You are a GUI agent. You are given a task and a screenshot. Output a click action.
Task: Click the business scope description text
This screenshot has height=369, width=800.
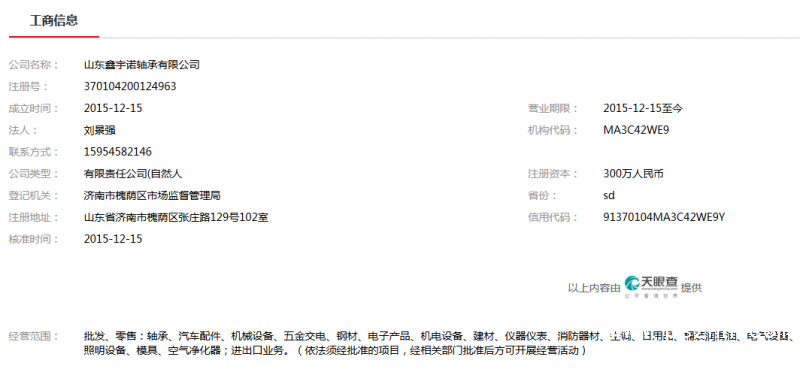click(x=439, y=343)
